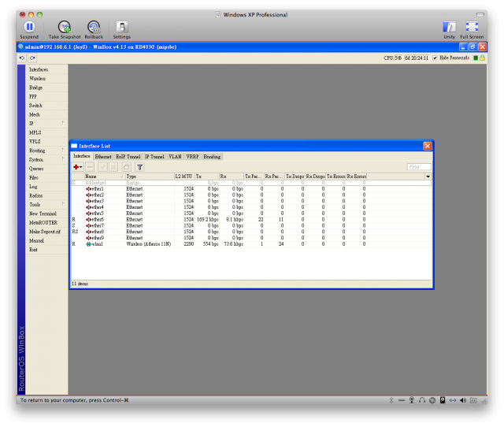Sort by the L2 MTU column header
Viewport: 504px width, 427px height.
[184, 176]
